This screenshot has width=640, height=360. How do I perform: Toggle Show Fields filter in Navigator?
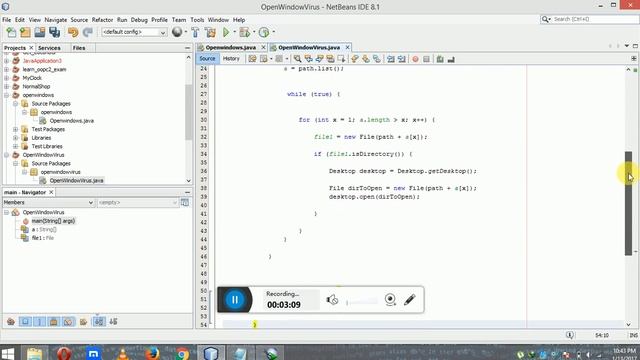25,322
